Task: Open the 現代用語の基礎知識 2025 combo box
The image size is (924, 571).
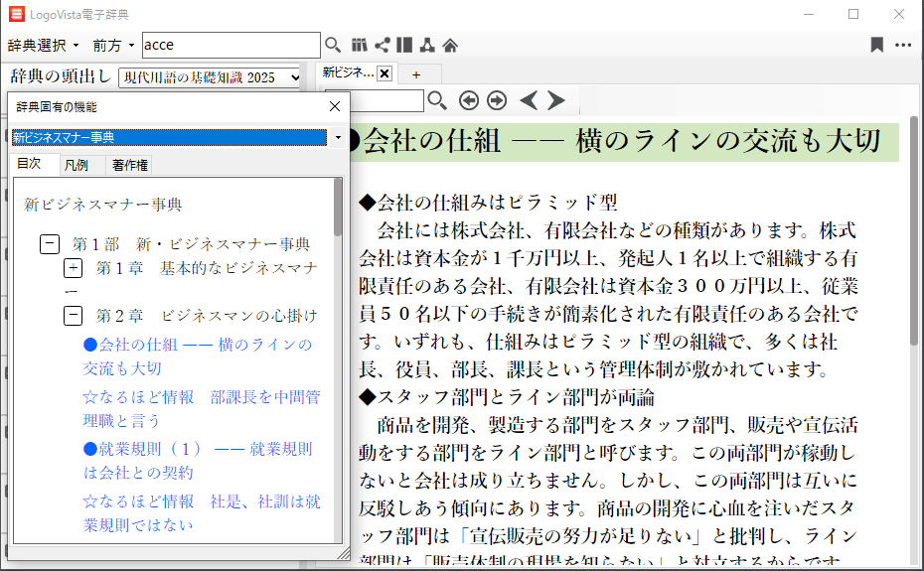Action: [x=210, y=77]
